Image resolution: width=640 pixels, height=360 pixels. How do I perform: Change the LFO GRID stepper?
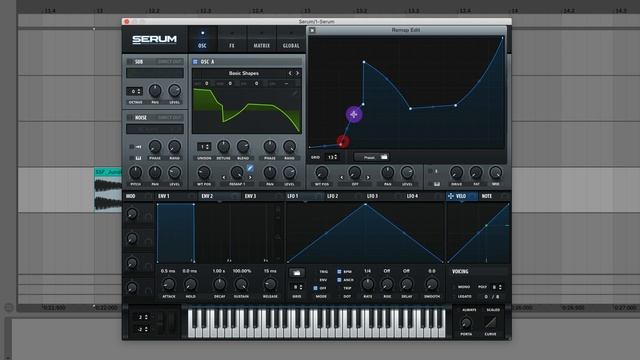coord(297,287)
